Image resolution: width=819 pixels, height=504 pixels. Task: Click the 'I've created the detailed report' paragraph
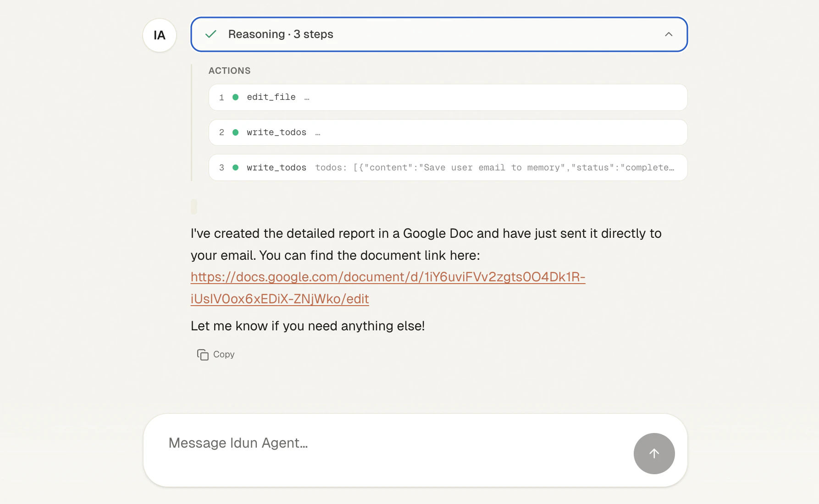[x=426, y=244]
